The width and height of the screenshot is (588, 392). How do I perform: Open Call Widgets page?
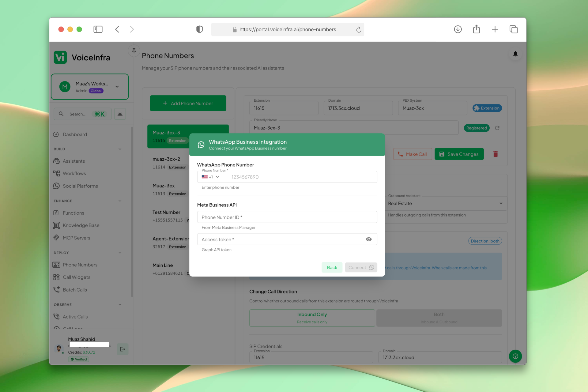pos(77,277)
